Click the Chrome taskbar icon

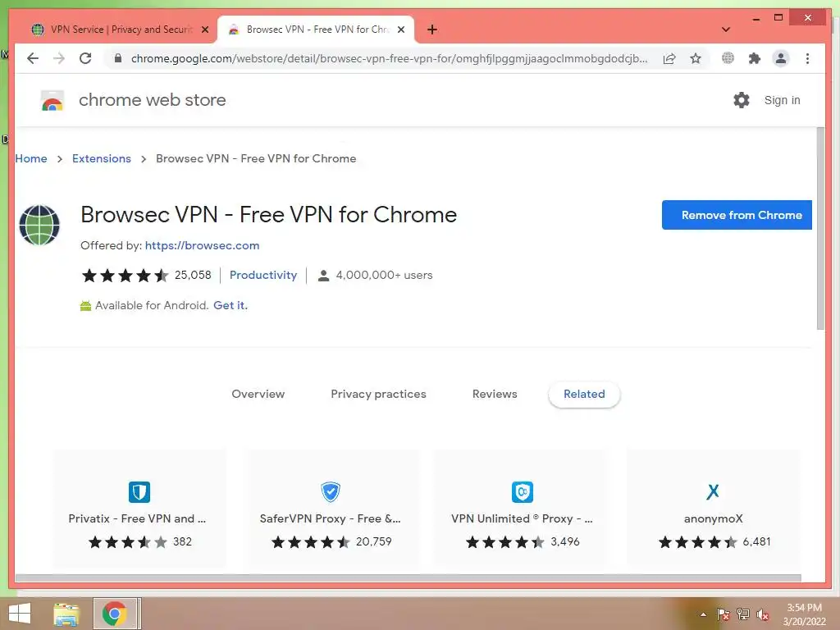click(x=115, y=614)
